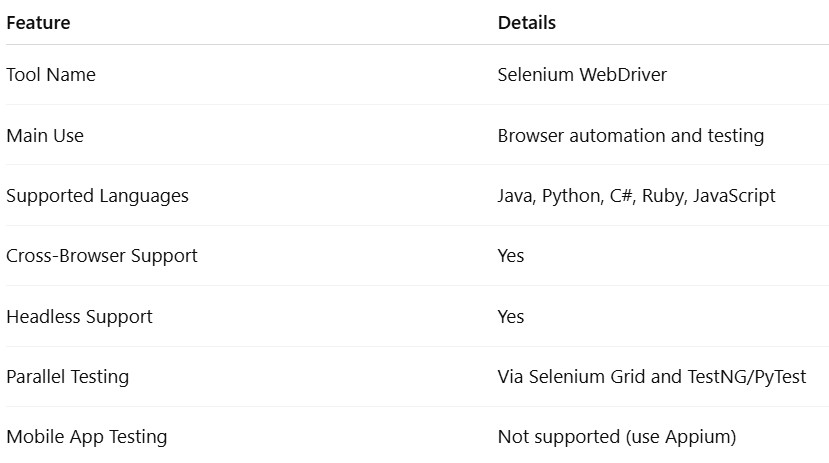The height and width of the screenshot is (463, 829).
Task: Click the Supported Languages label
Action: coord(97,196)
